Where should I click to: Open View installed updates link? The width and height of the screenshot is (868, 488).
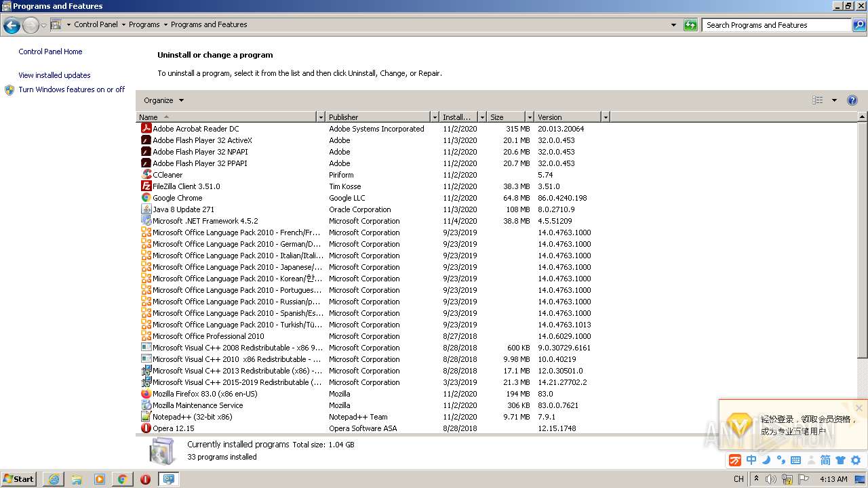pyautogui.click(x=54, y=75)
